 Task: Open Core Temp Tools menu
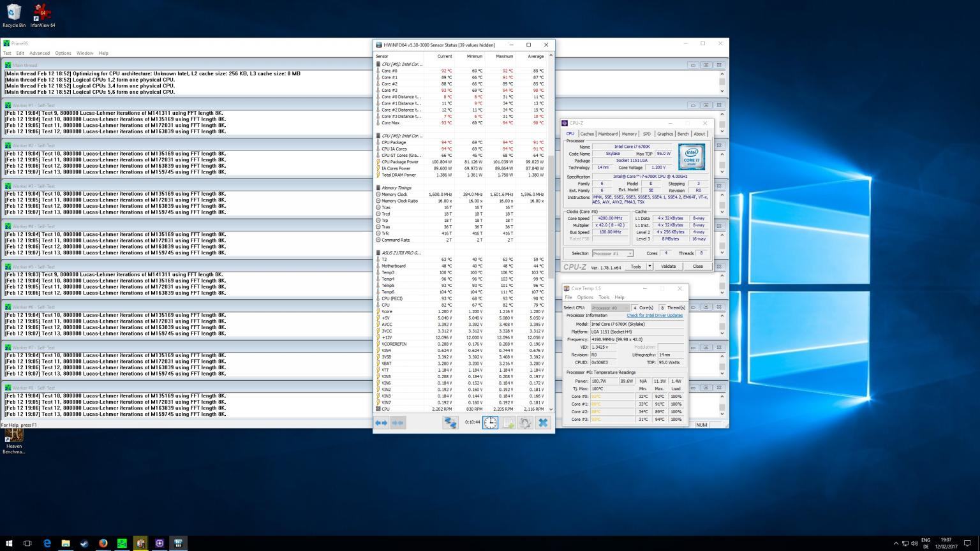[x=604, y=297]
